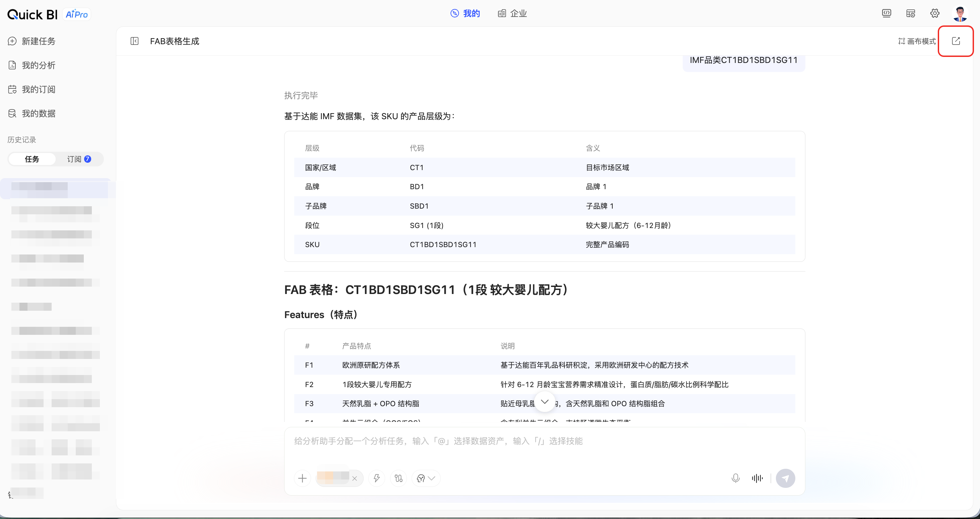The image size is (980, 519).
Task: Click the AiPro badge
Action: [77, 14]
